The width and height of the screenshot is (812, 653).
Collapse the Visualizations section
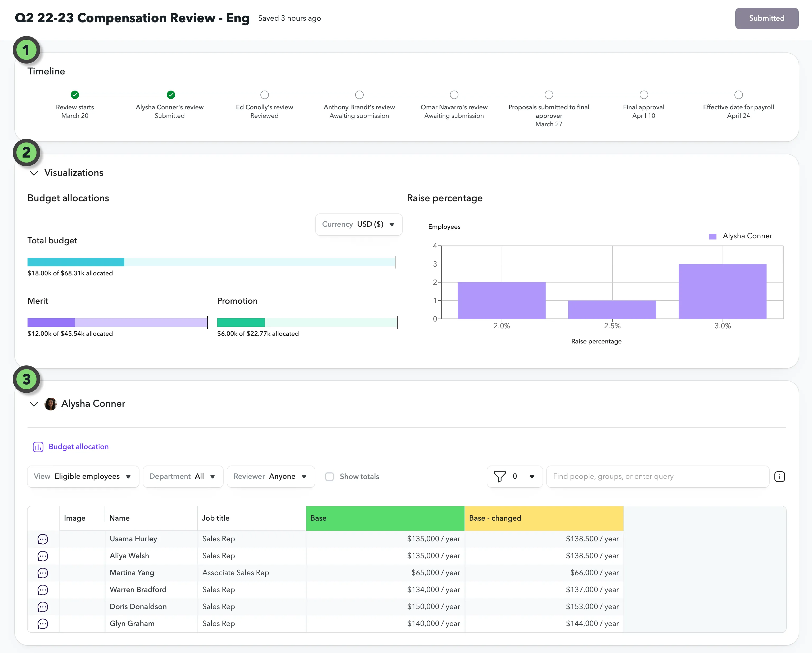[x=34, y=173]
